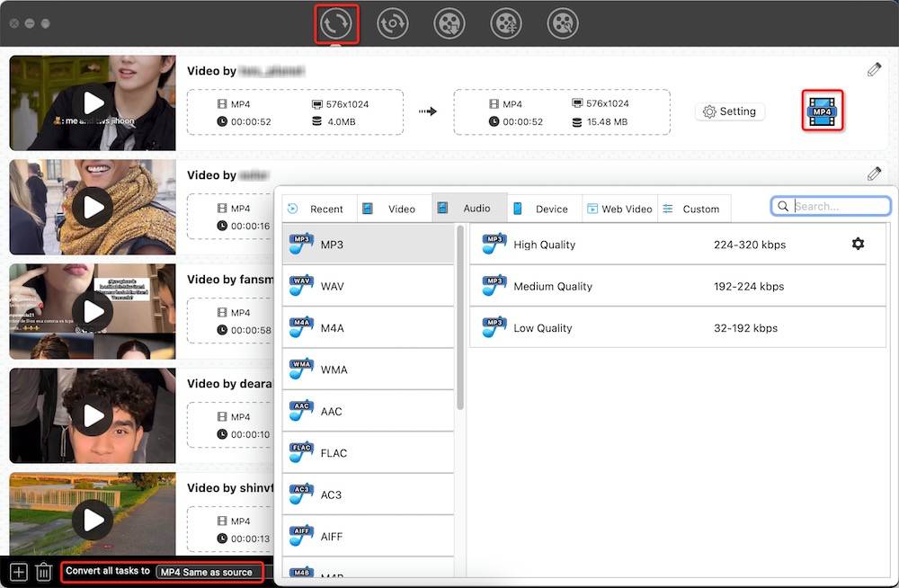Select FLAC format in list
This screenshot has height=588, width=899.
click(368, 452)
